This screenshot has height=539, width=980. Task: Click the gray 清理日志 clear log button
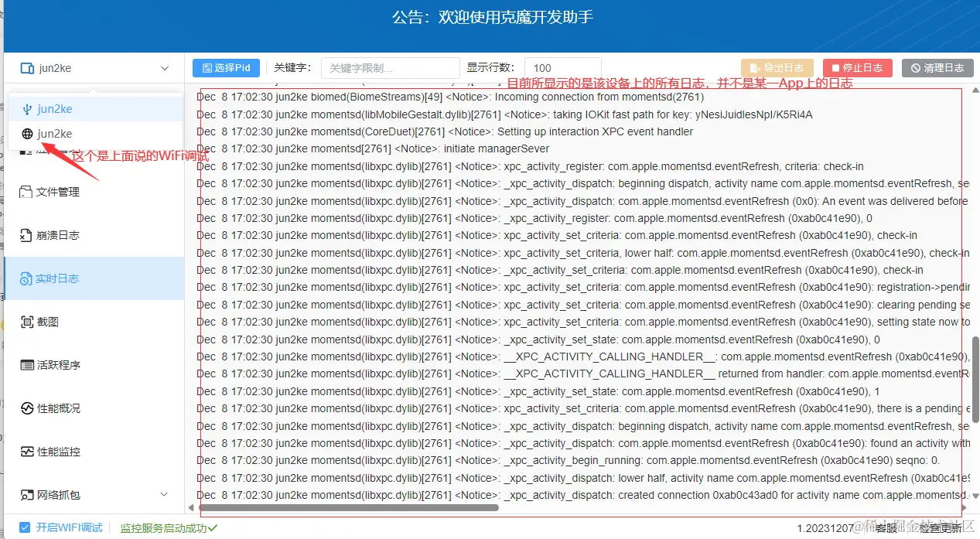point(937,68)
